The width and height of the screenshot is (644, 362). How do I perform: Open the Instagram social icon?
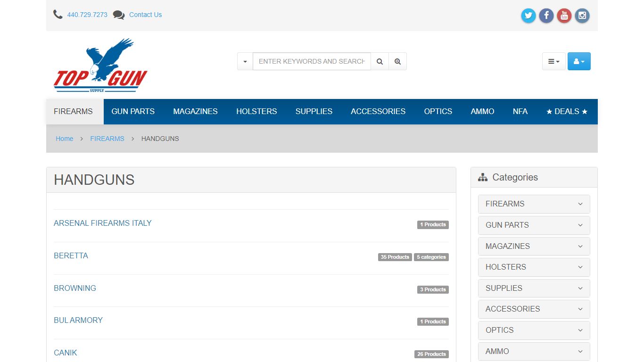pyautogui.click(x=582, y=16)
